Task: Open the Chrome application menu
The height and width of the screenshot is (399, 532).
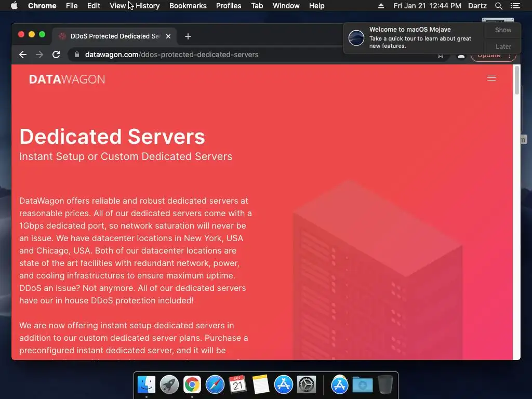Action: (42, 6)
